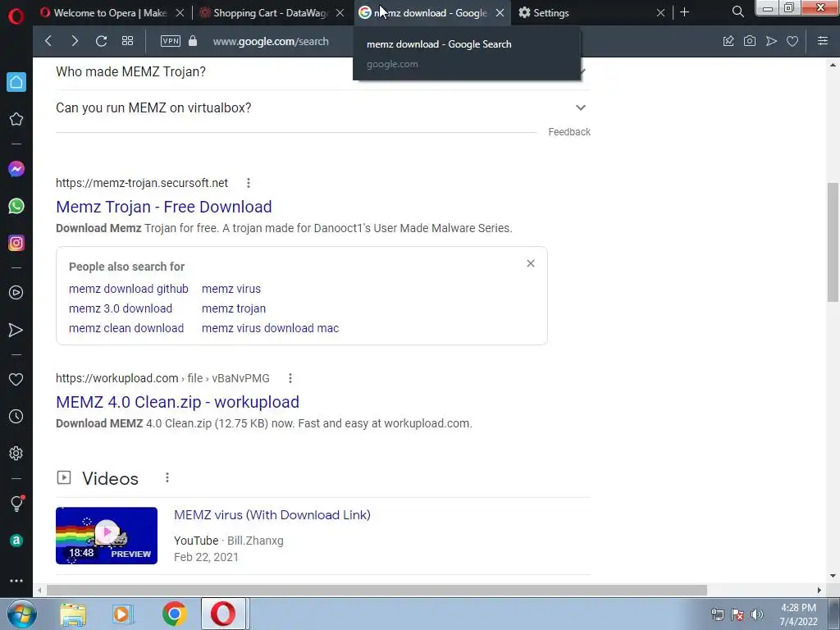
Task: Open search in tabs magnifier icon
Action: (x=737, y=11)
